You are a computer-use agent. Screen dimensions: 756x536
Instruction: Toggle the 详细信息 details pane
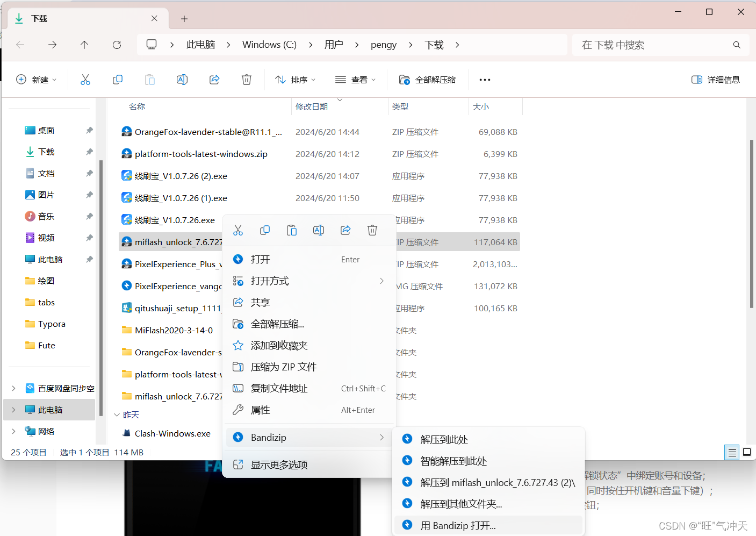click(x=715, y=80)
